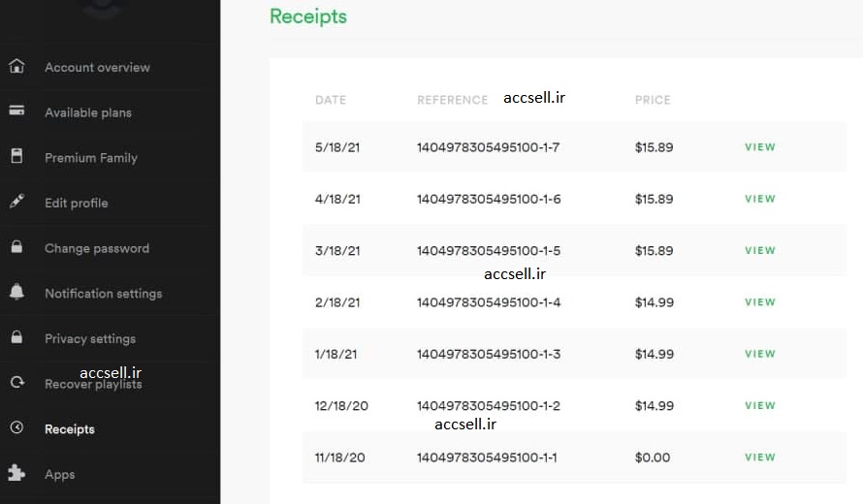Click the lock icon beside Change password

point(16,246)
